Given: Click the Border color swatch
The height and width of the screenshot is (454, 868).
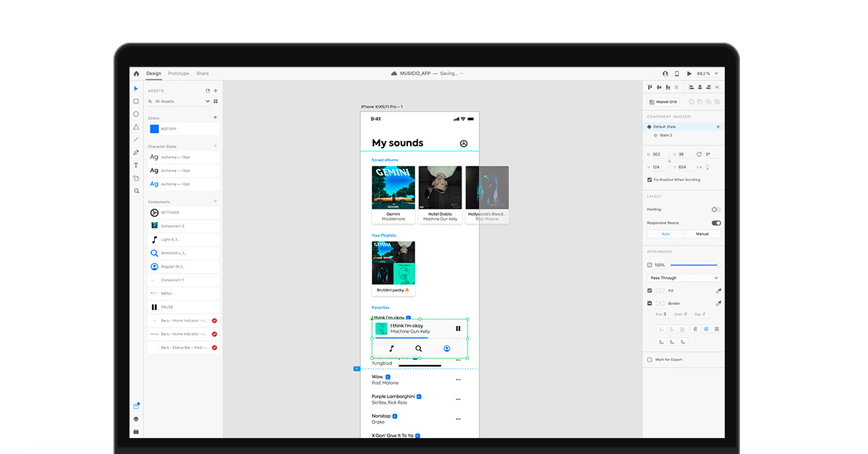Looking at the screenshot, I should (660, 304).
